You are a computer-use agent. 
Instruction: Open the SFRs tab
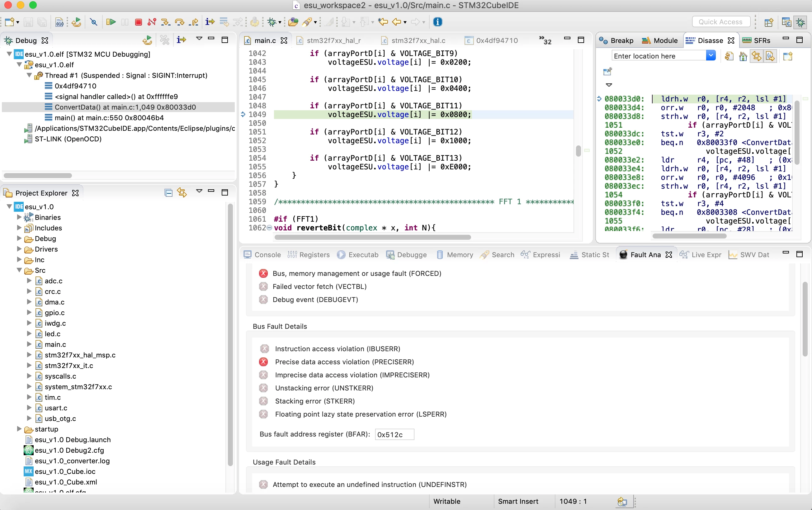[x=756, y=40]
